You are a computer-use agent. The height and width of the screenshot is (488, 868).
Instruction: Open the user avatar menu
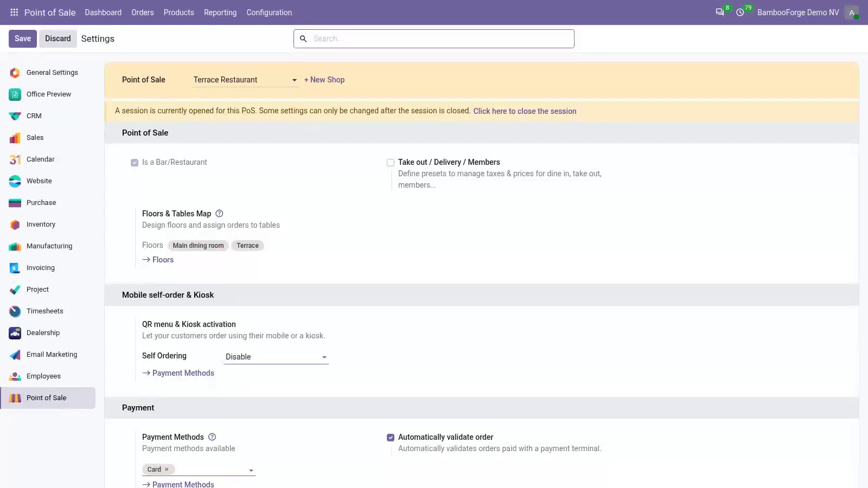[x=852, y=12]
